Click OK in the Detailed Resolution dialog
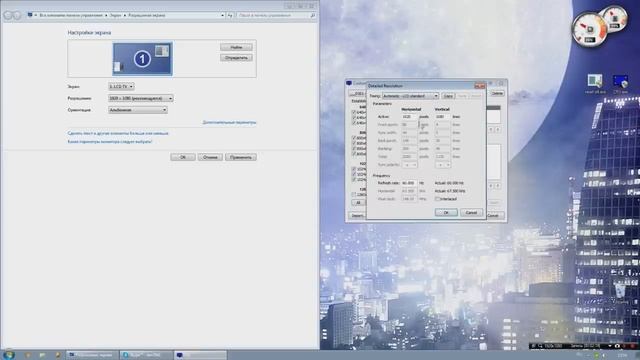This screenshot has width=640, height=360. (446, 213)
